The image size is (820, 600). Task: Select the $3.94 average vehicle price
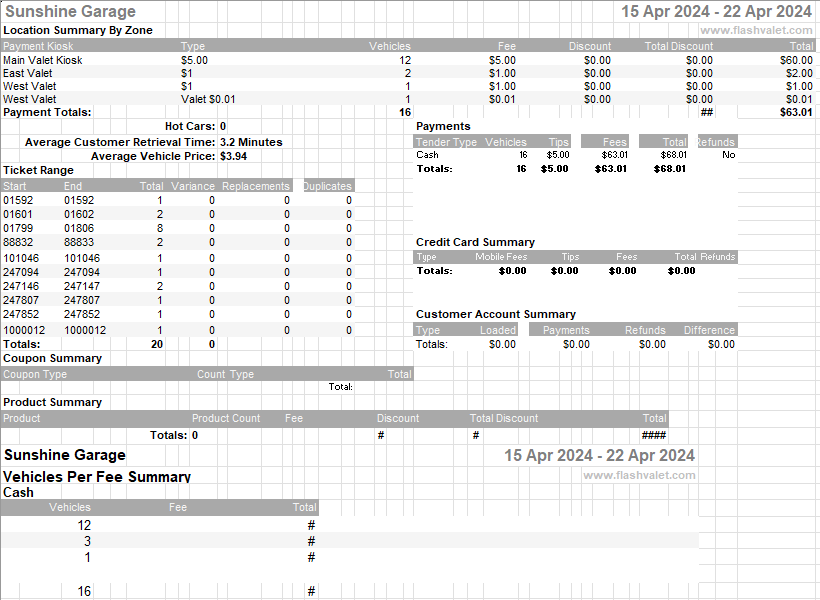click(x=233, y=156)
